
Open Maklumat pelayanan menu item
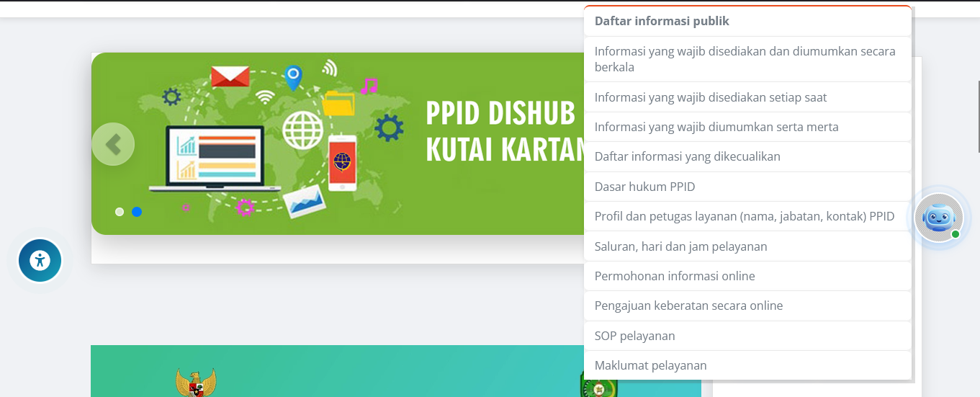pos(747,365)
